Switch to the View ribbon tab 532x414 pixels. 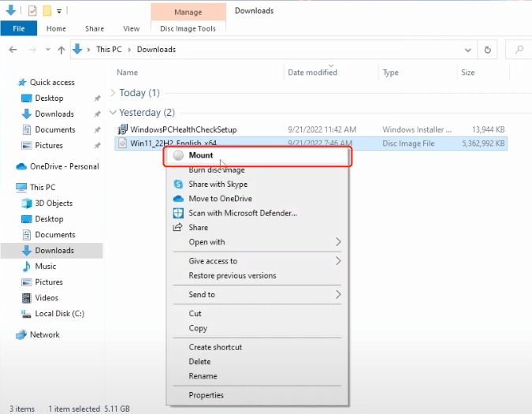pos(132,28)
